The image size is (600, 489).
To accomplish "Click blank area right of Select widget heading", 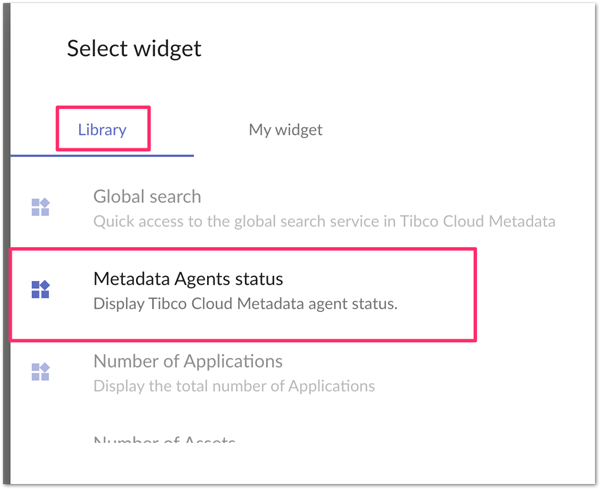I will [400, 48].
